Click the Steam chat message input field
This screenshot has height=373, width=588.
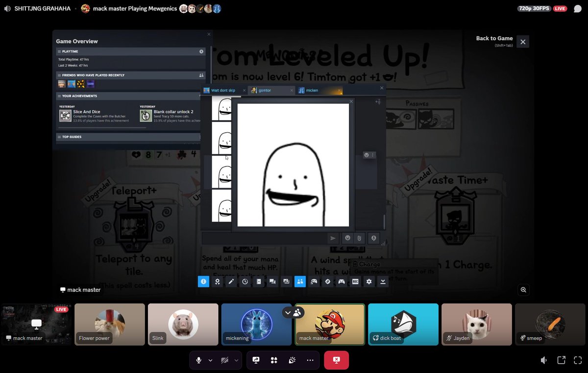tap(265, 238)
